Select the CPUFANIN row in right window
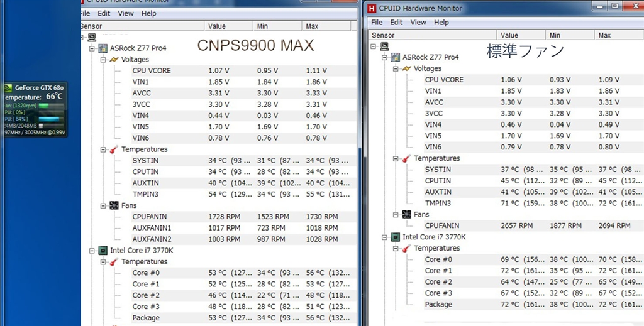 coord(441,225)
